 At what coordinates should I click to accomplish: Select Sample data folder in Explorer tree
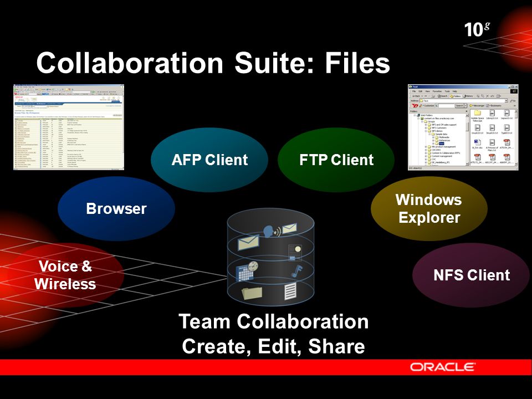click(x=439, y=134)
